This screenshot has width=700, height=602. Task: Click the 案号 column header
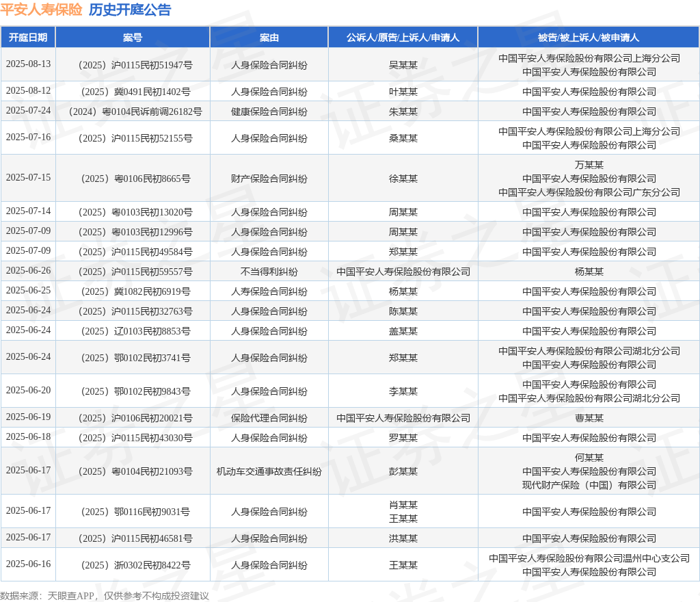[133, 38]
